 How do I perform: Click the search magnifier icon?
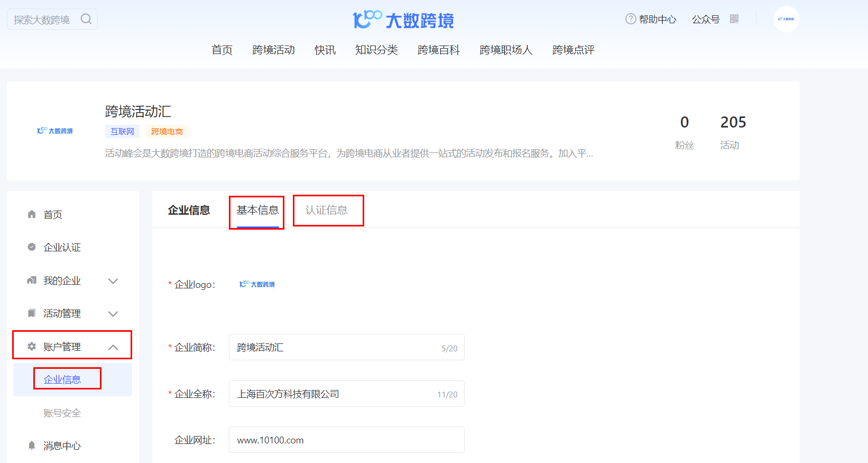(x=86, y=19)
